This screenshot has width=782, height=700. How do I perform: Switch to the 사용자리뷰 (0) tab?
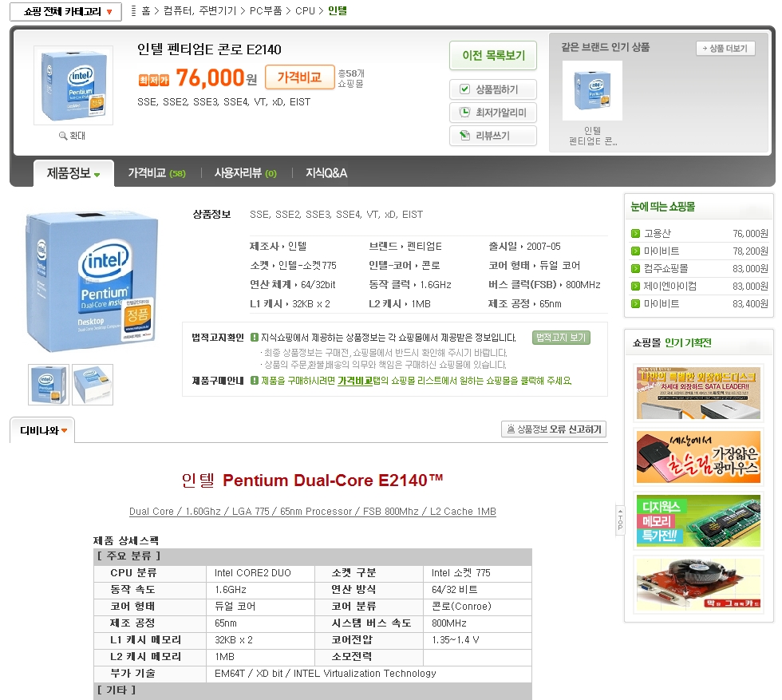246,173
